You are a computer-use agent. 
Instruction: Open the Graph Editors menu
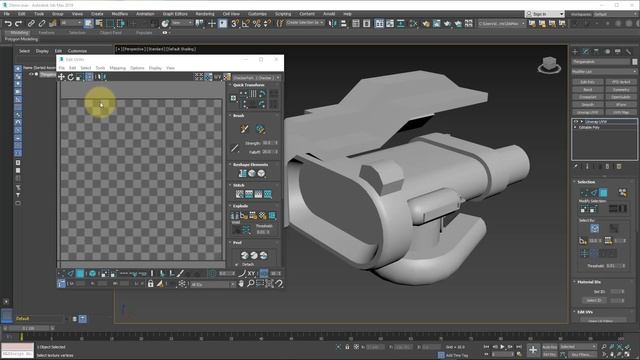(x=175, y=14)
